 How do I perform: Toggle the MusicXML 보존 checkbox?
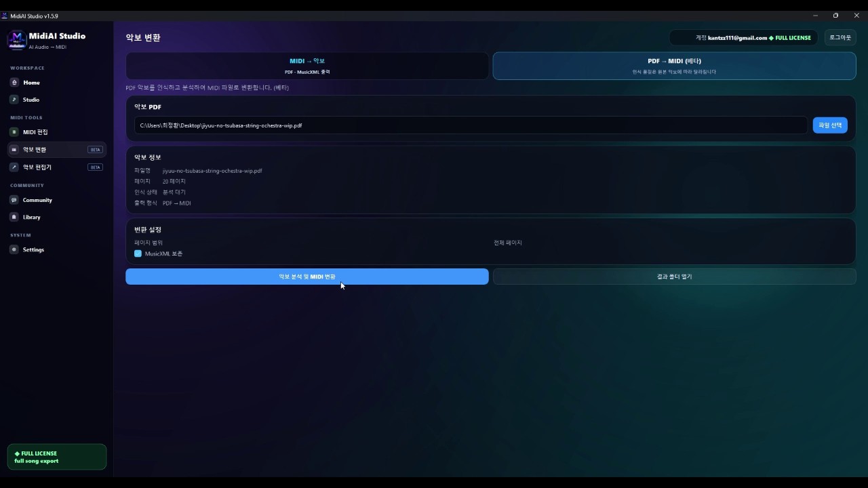(x=138, y=253)
